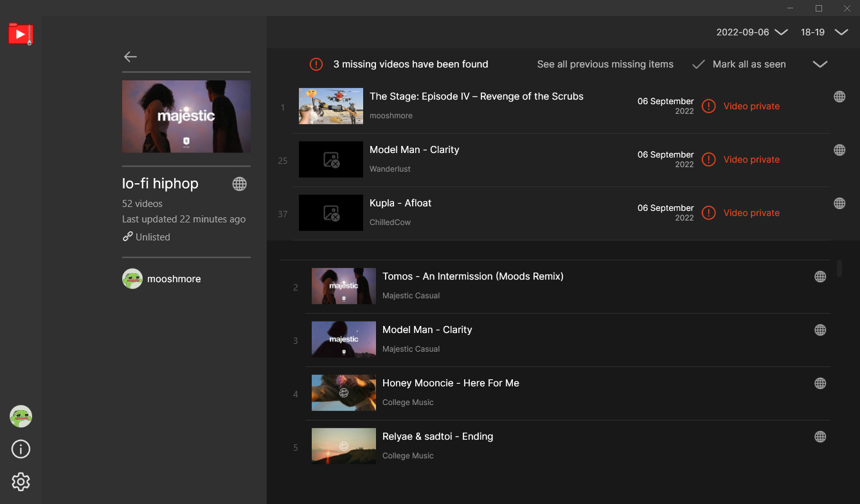Click the lo-fi hiphop playlist title
The width and height of the screenshot is (860, 504).
pos(161,184)
